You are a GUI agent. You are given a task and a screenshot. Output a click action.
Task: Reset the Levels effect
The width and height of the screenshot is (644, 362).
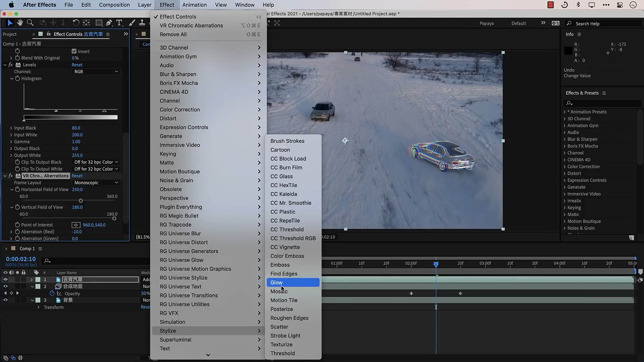77,65
